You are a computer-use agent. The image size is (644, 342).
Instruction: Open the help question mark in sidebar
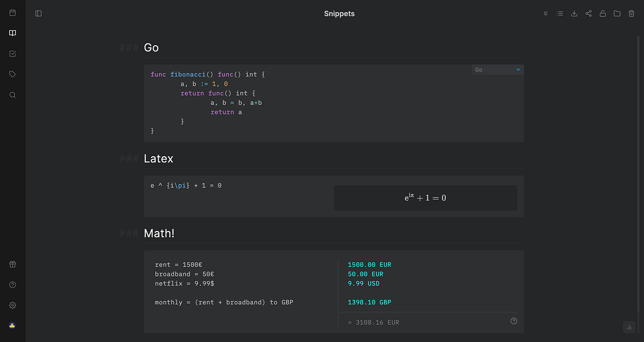click(x=13, y=284)
